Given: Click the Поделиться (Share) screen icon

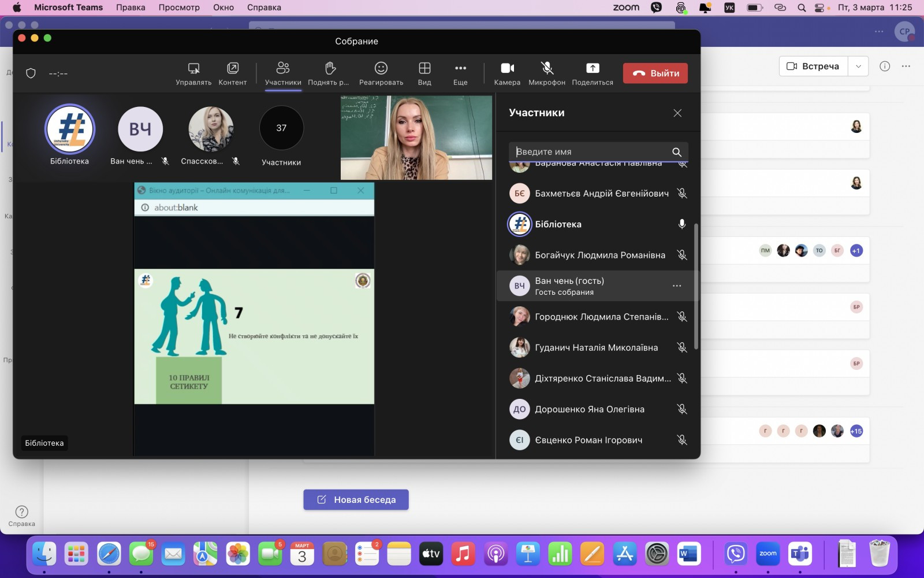Looking at the screenshot, I should pyautogui.click(x=593, y=73).
